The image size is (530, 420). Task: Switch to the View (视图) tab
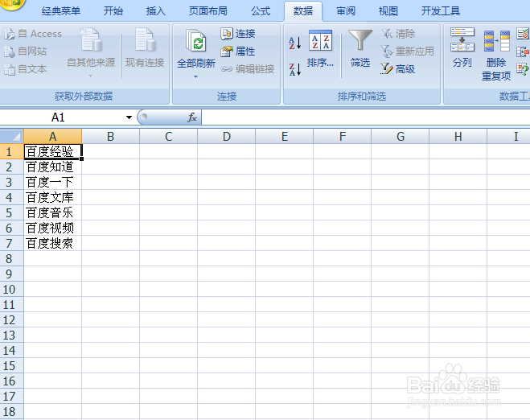(388, 11)
